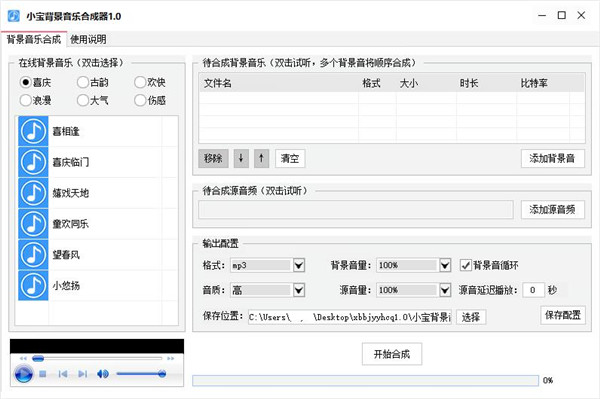Screen dimensions: 600x399
Task: Click the music note icon beside 小悠扬
Action: click(x=33, y=285)
